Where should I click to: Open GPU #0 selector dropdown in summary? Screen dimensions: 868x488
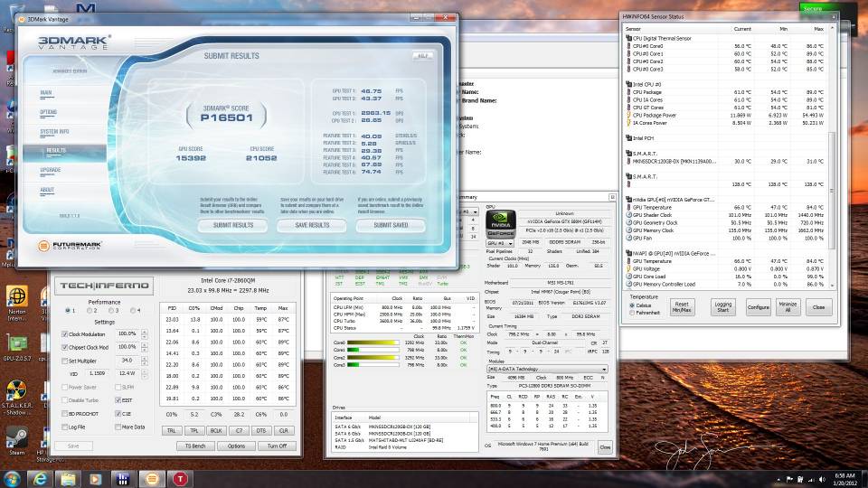499,243
